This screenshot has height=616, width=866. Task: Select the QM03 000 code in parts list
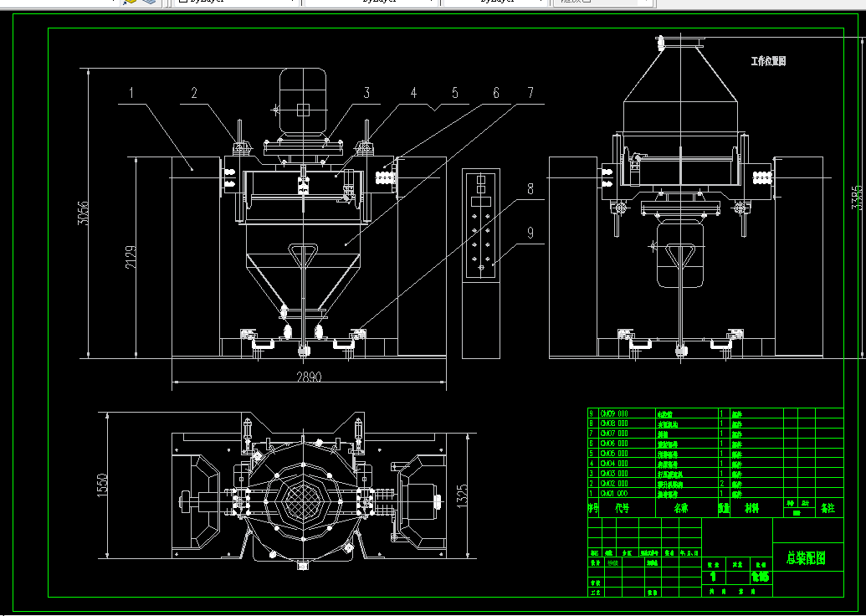pos(614,473)
